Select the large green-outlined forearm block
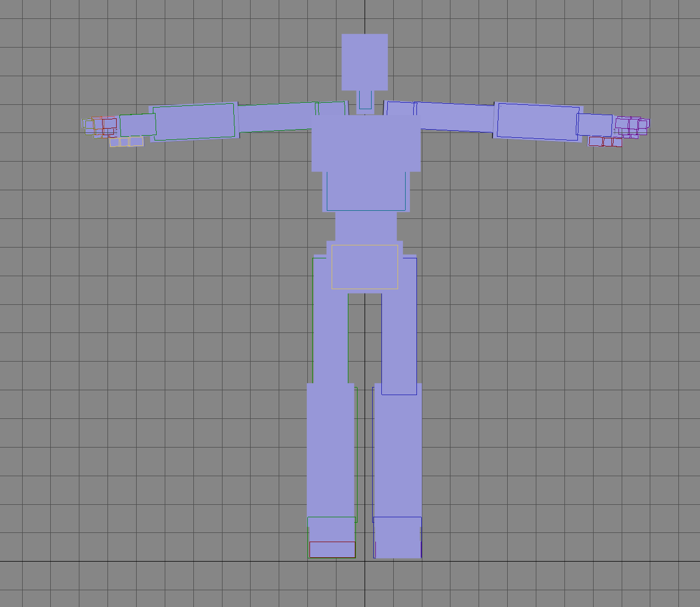This screenshot has height=607, width=700. [x=194, y=122]
